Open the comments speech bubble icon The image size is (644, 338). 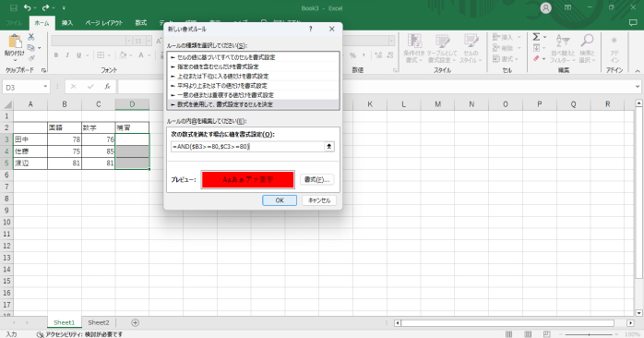[633, 23]
